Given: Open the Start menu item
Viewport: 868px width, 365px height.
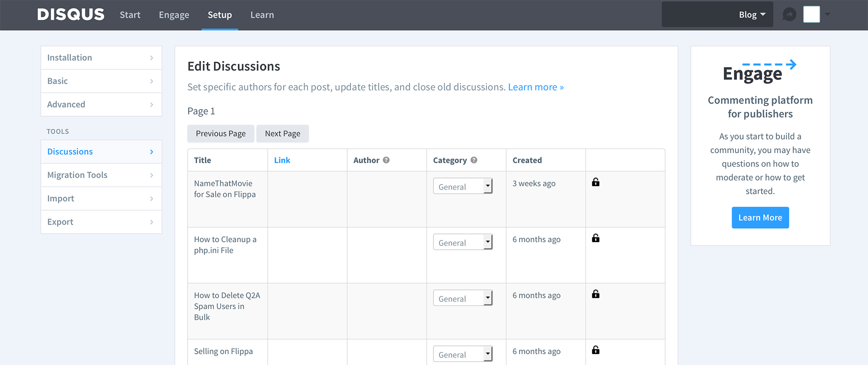Looking at the screenshot, I should point(130,15).
